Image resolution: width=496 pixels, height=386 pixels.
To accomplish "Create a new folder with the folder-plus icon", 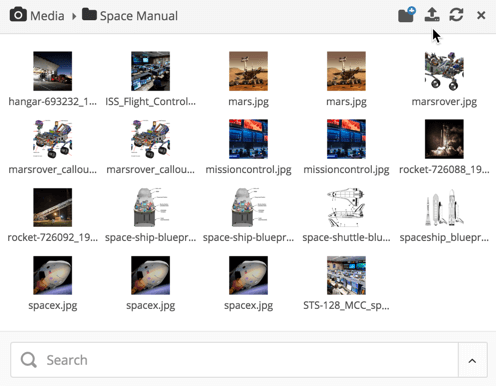I will tap(407, 15).
